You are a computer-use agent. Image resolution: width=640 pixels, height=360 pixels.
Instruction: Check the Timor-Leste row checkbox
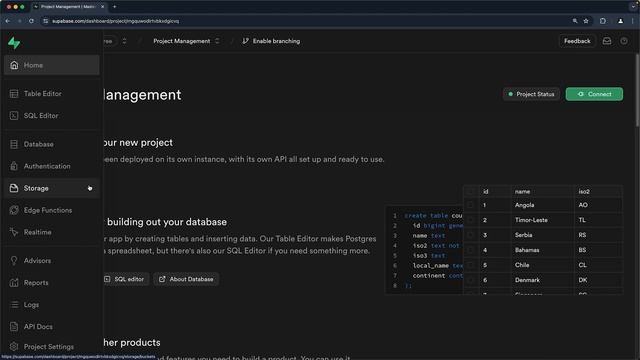471,220
